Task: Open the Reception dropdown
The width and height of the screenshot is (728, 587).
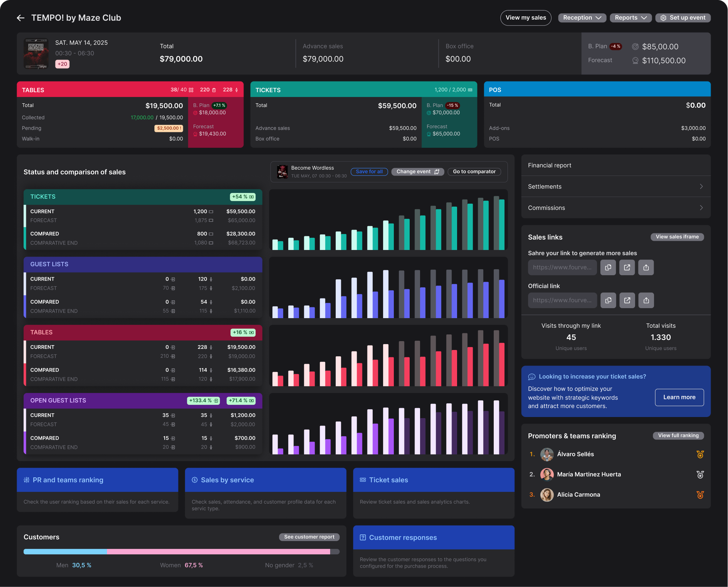Action: pyautogui.click(x=582, y=18)
